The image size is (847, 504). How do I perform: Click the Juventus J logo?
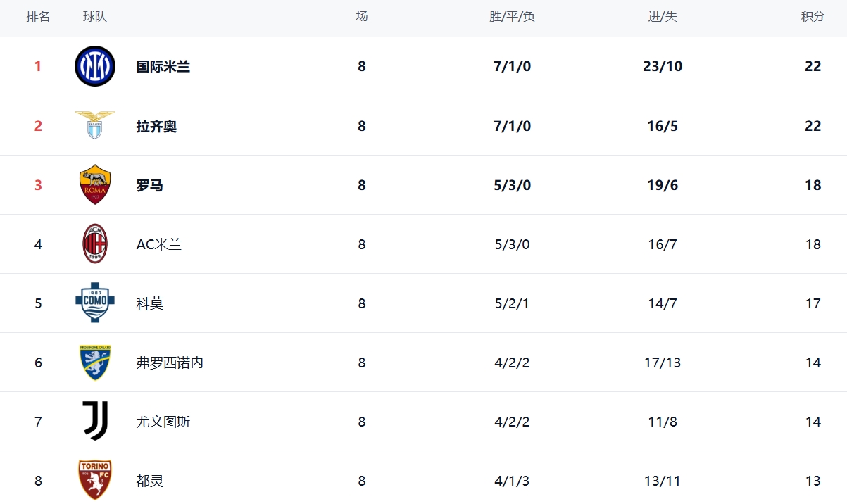pos(95,421)
